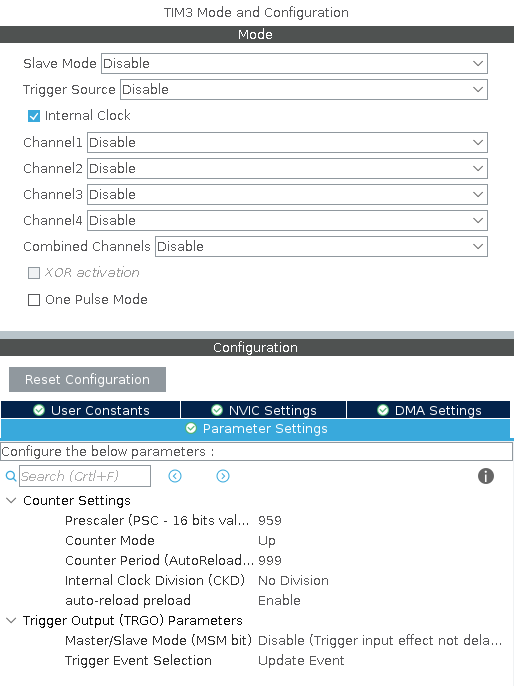Open the Slave Mode dropdown
Screen dimensions: 514x686
click(294, 63)
